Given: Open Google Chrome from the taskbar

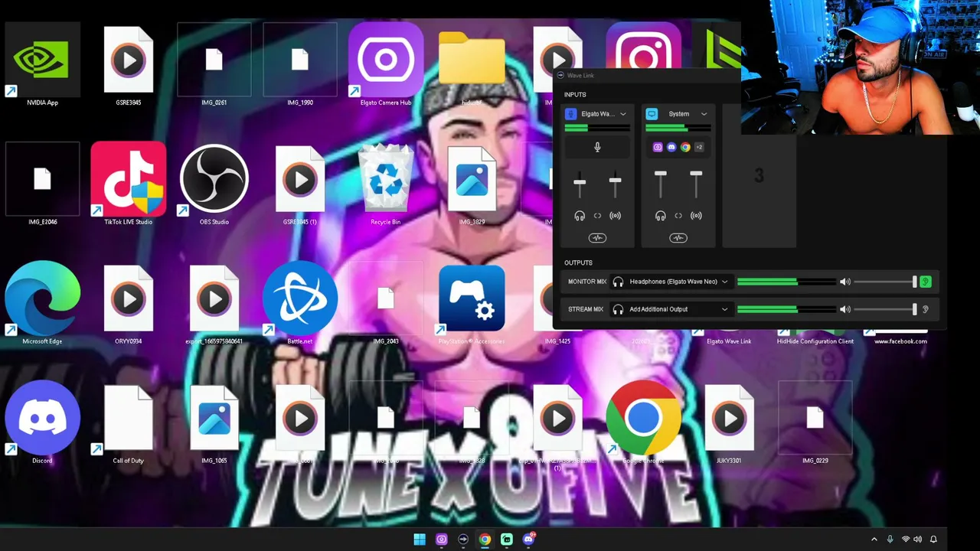Looking at the screenshot, I should click(x=485, y=540).
